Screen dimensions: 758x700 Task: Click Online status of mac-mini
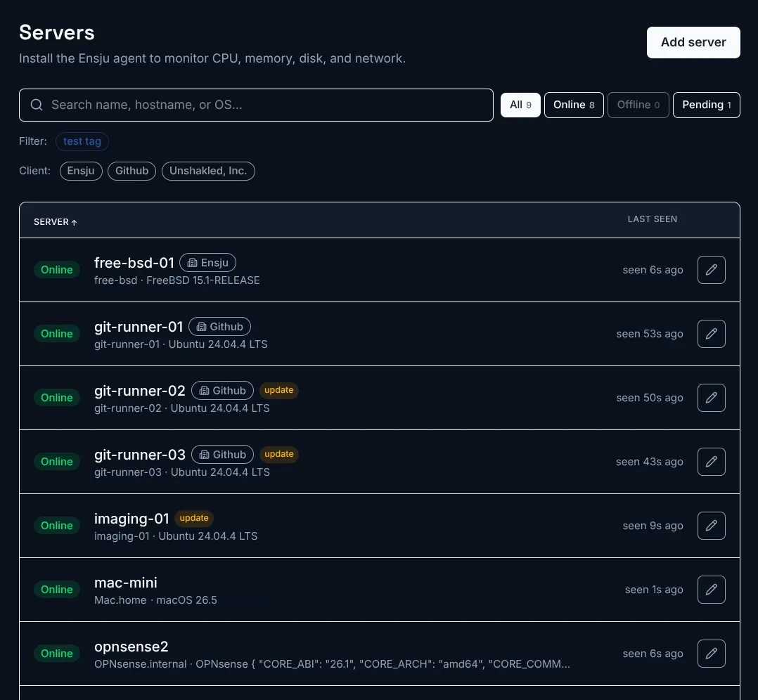point(56,590)
